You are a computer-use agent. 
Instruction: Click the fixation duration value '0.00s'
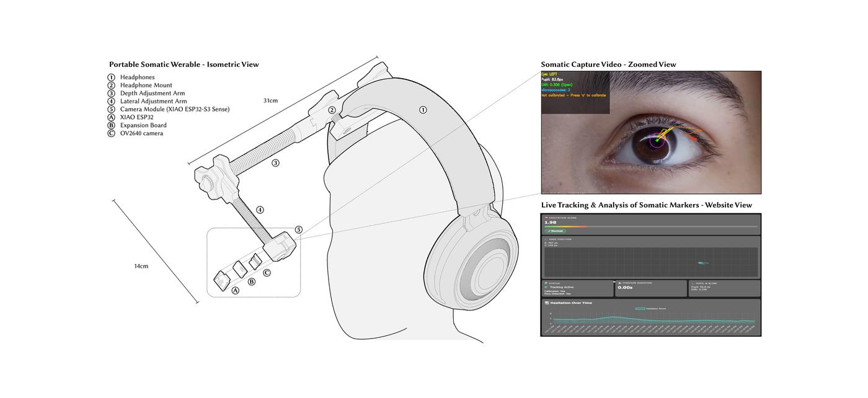click(626, 288)
